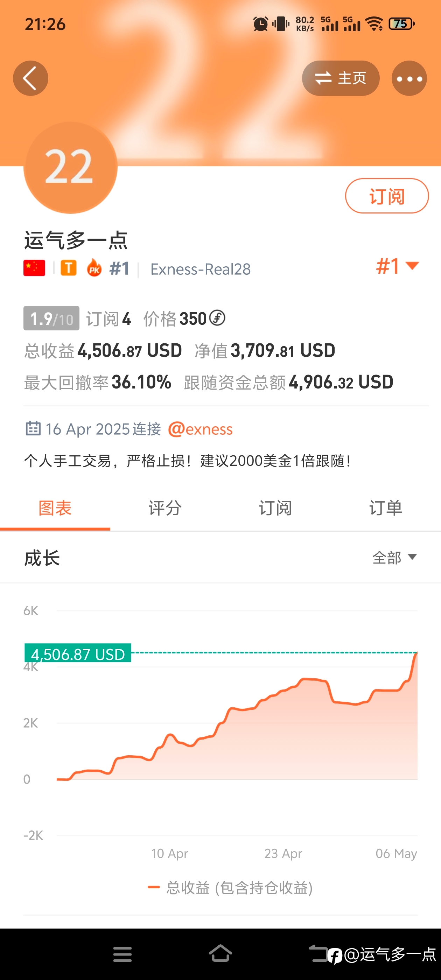Open the @exness link
Image resolution: width=441 pixels, height=980 pixels.
click(200, 429)
